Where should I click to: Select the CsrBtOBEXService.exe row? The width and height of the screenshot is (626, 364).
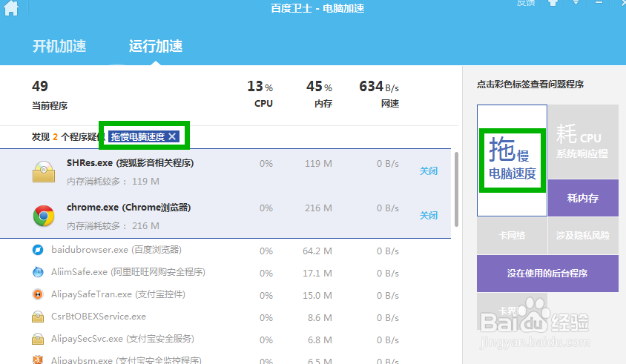(225, 317)
